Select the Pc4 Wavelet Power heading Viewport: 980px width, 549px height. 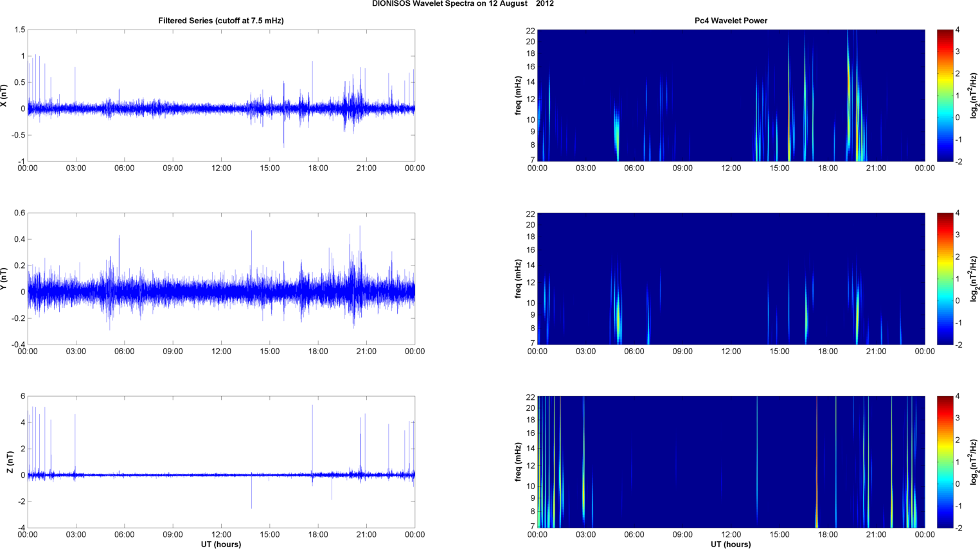(x=731, y=21)
